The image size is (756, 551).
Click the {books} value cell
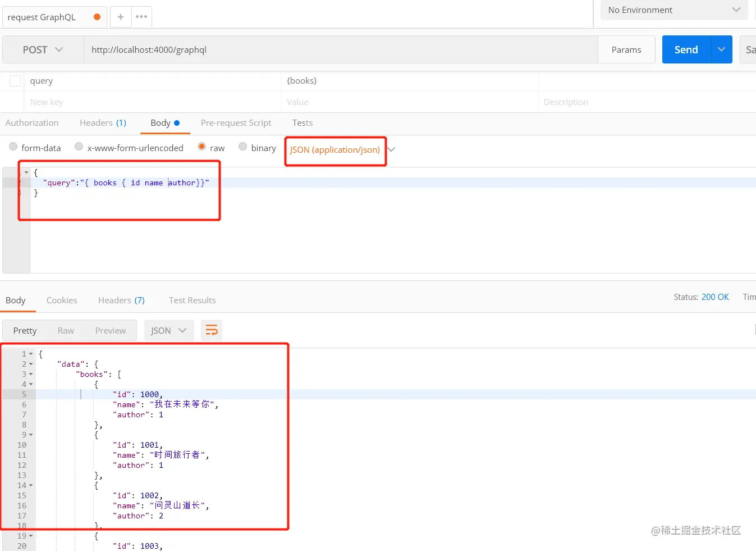[409, 81]
